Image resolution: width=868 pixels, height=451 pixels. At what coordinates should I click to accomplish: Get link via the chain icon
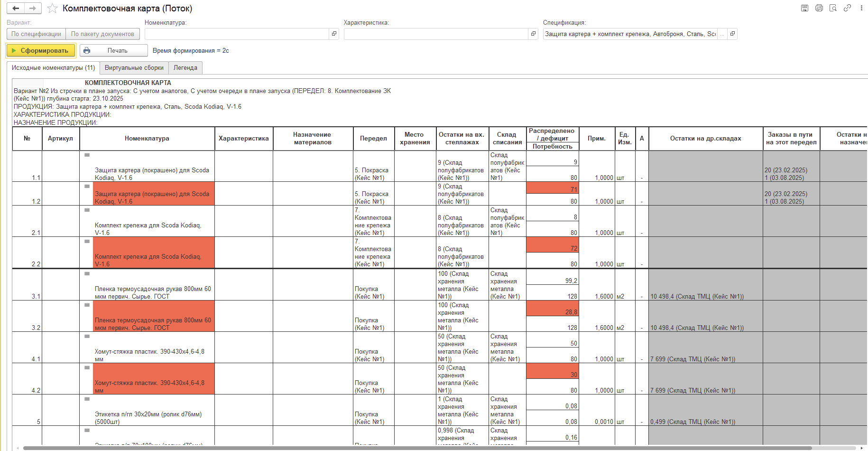[x=847, y=8]
